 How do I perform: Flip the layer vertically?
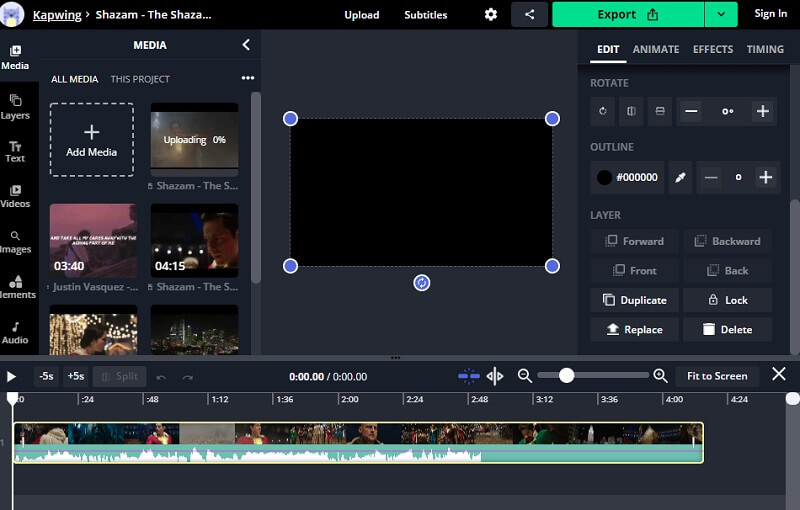coord(660,111)
